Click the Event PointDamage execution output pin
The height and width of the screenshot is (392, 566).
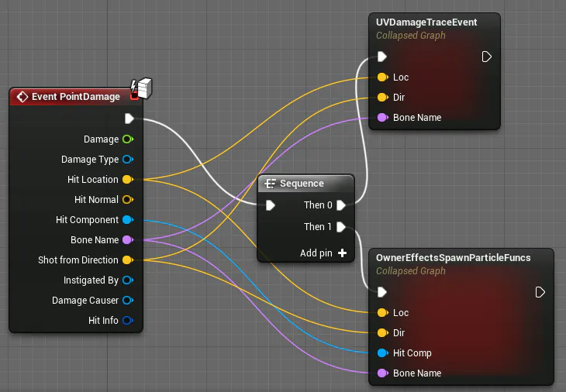129,119
